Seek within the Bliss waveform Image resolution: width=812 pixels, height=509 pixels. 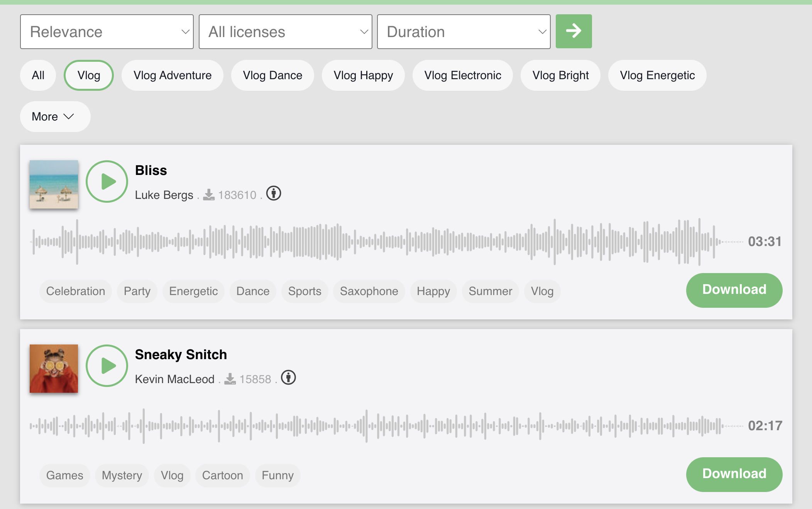pos(386,242)
